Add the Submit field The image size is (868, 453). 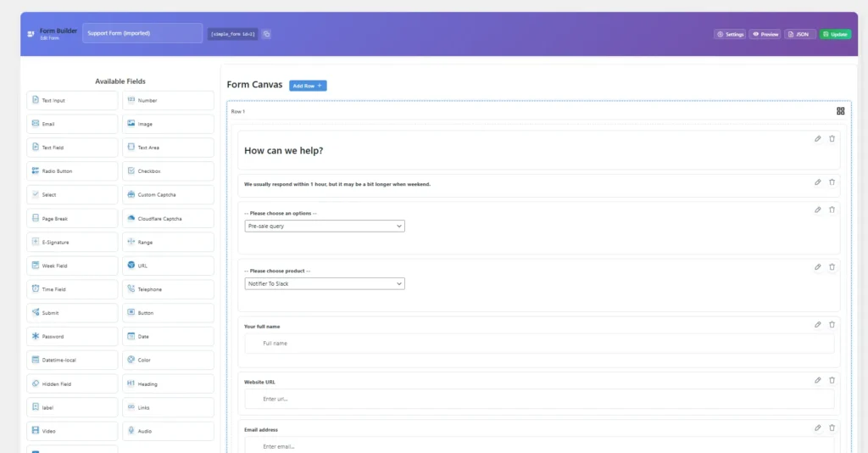(72, 313)
